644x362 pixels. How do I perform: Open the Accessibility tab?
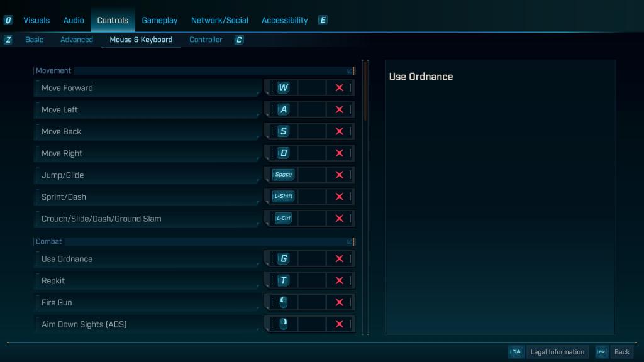point(284,19)
